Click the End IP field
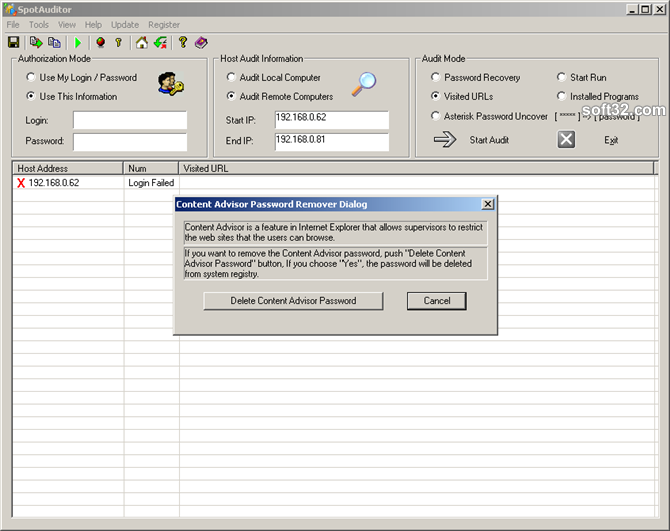670x531 pixels. 332,142
